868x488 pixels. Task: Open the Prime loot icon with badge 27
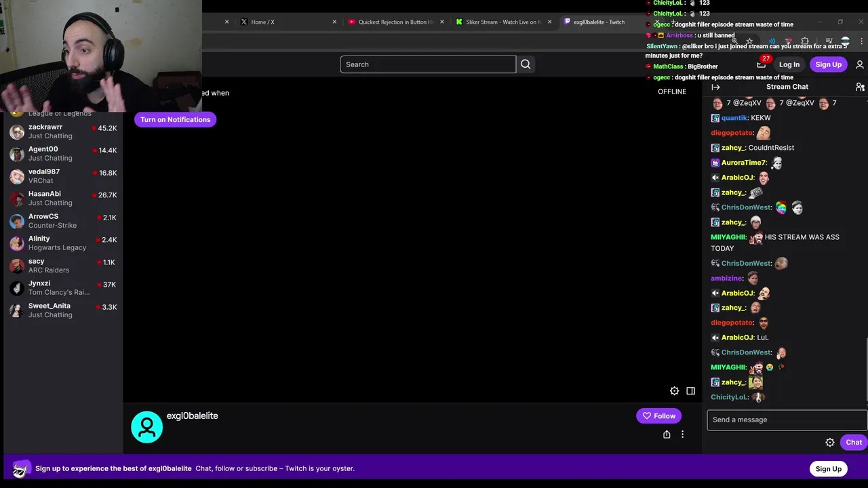coord(762,64)
